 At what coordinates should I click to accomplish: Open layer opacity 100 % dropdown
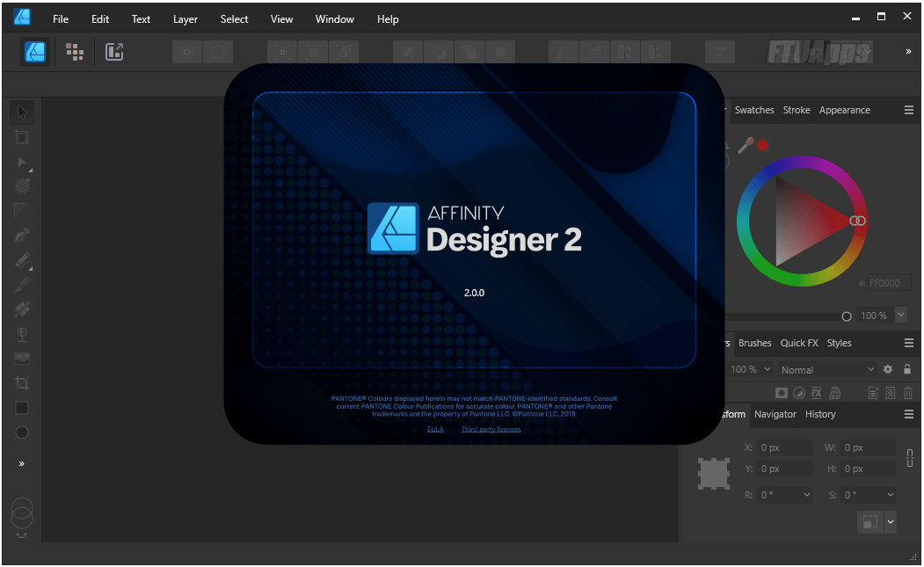tap(768, 369)
